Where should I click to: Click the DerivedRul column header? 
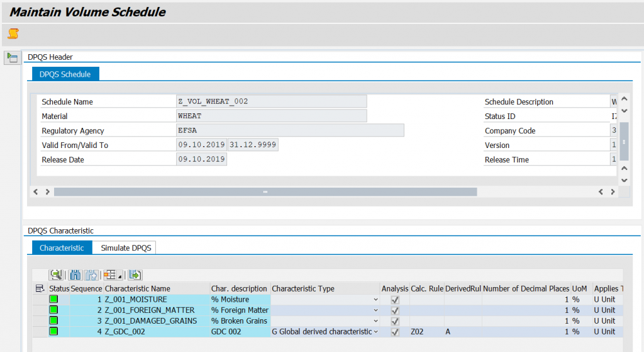(x=463, y=288)
